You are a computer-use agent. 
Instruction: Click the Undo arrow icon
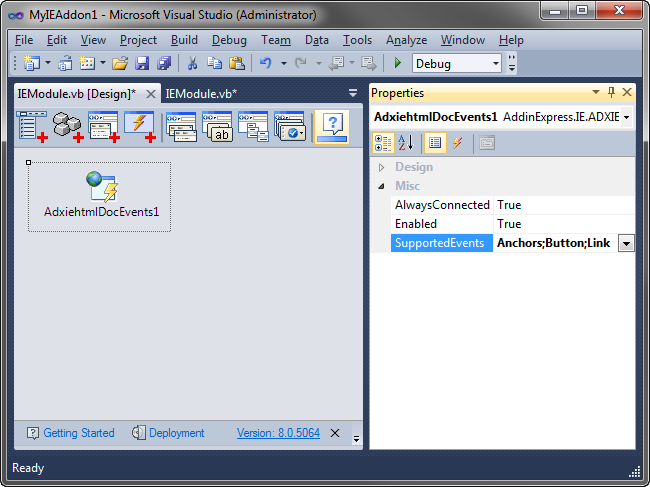(x=266, y=63)
